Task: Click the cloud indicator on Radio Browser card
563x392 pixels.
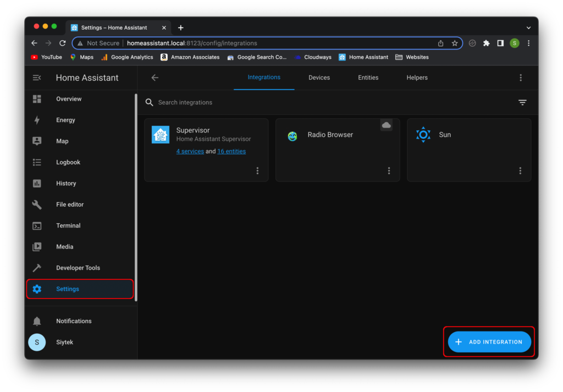Action: (387, 125)
